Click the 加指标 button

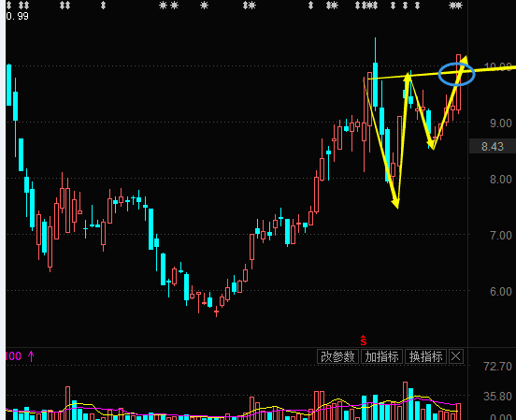pyautogui.click(x=381, y=356)
